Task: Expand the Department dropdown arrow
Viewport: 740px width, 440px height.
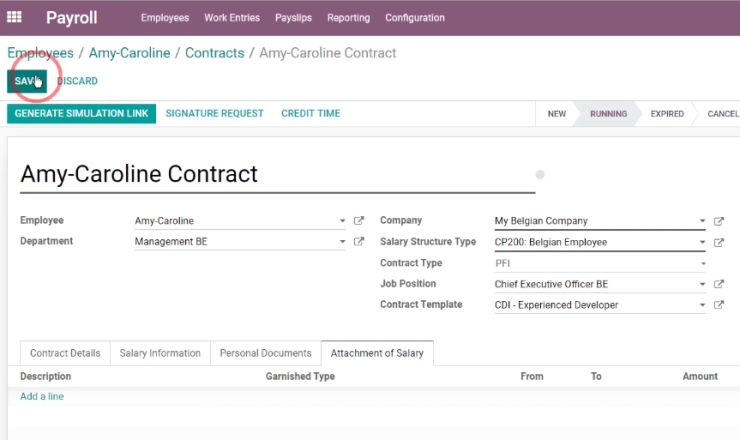Action: point(342,241)
